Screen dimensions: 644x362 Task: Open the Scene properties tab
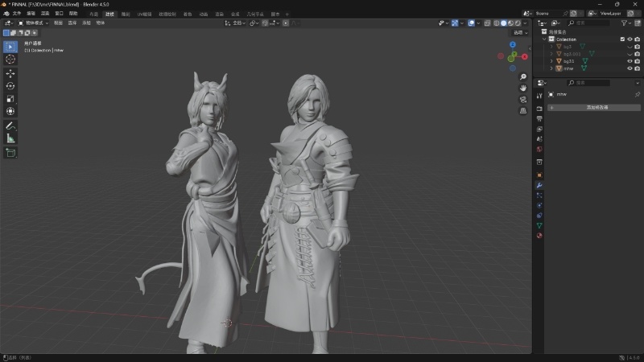(x=539, y=139)
